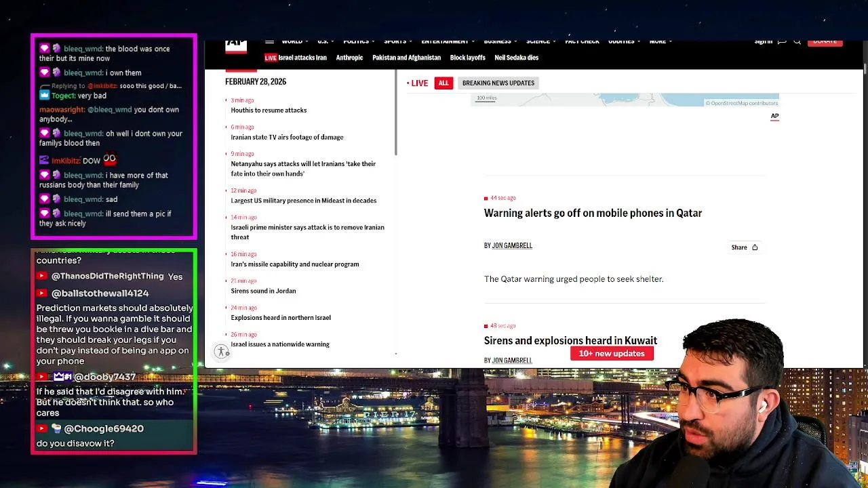Open Israeli prime minister says attack update

[x=307, y=232]
